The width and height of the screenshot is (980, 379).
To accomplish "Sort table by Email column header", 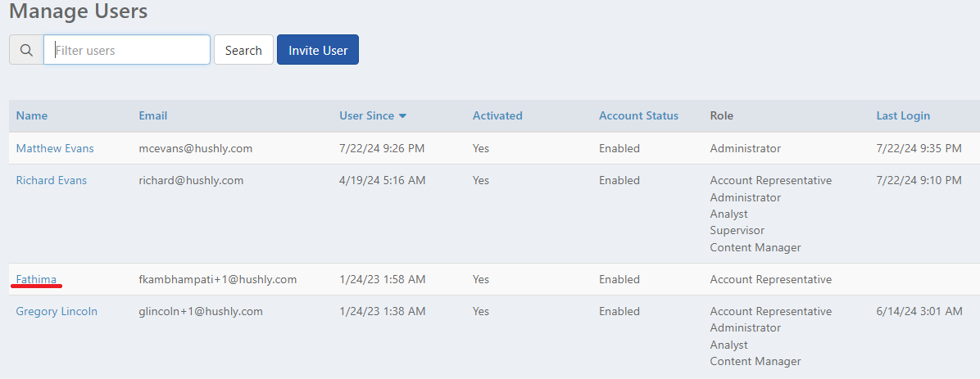I will [x=153, y=115].
